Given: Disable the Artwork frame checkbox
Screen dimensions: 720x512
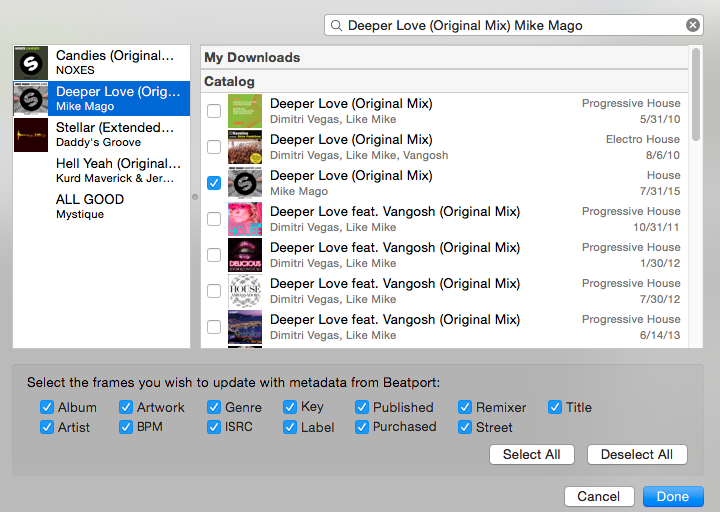Looking at the screenshot, I should point(126,407).
